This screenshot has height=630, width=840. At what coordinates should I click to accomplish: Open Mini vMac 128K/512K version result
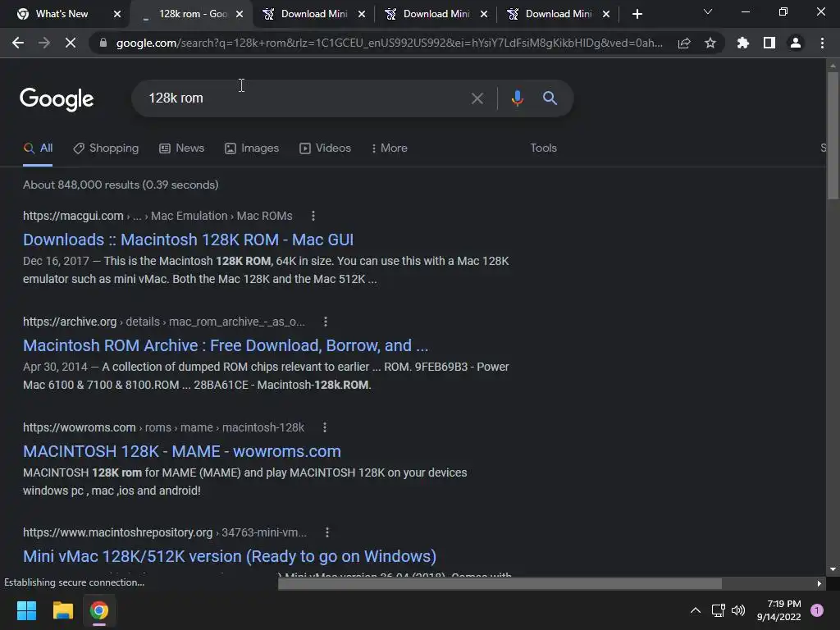(230, 556)
